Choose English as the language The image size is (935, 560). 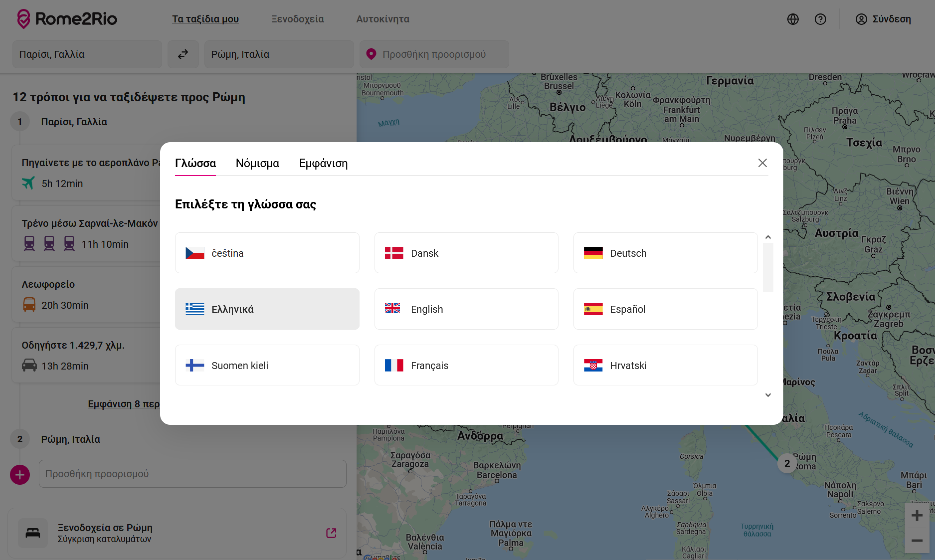466,309
